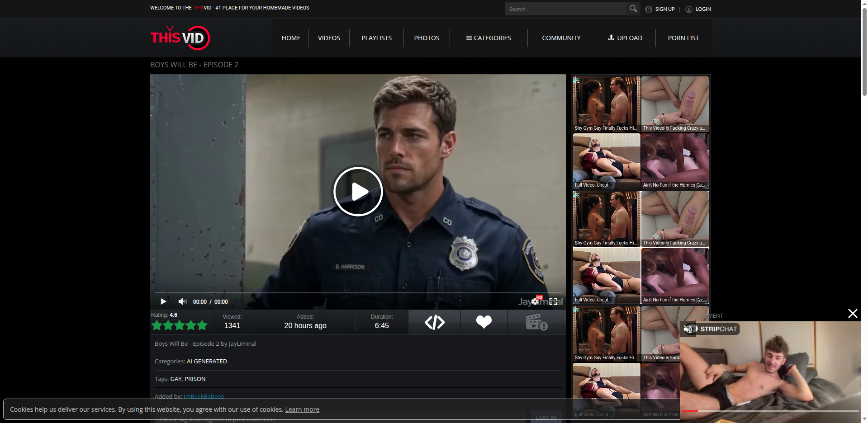Add the video to favorites with the heart icon
Viewport: 868px width, 423px height.
[484, 322]
